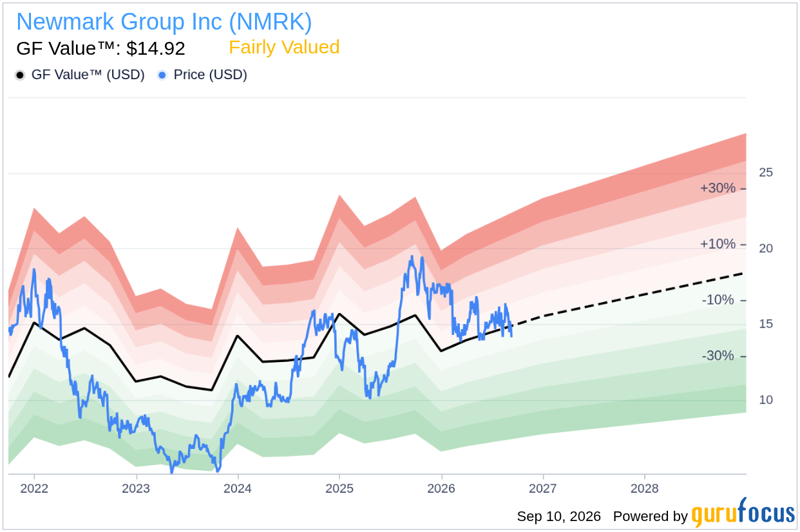Click the 2028 x-axis label
This screenshot has height=532, width=800.
click(x=645, y=488)
